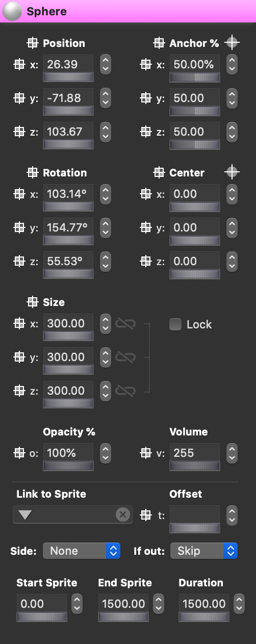Clear the Link to Sprite field with X

122,515
